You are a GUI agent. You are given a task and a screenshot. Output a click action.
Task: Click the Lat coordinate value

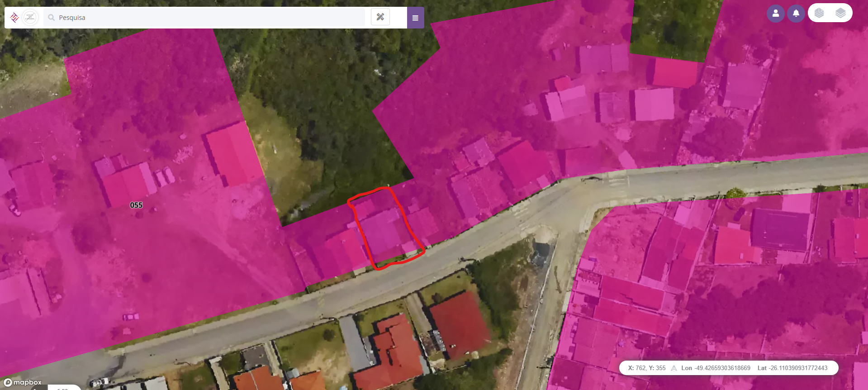tap(798, 368)
